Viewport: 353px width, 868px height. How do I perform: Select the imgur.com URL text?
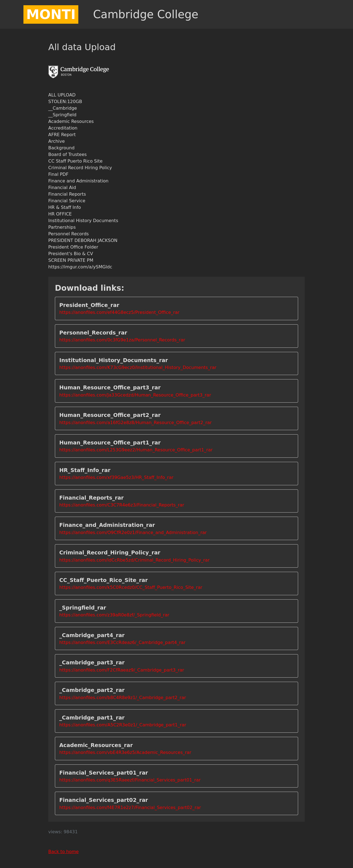(80, 267)
